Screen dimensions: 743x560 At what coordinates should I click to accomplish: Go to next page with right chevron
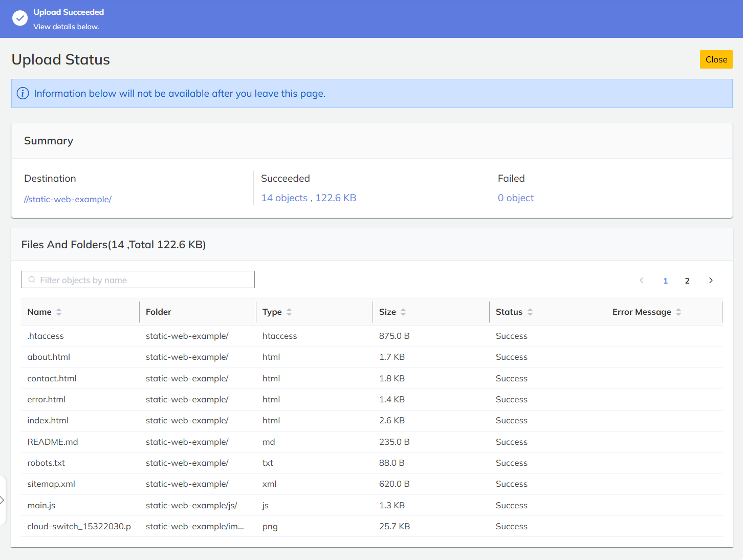(711, 280)
